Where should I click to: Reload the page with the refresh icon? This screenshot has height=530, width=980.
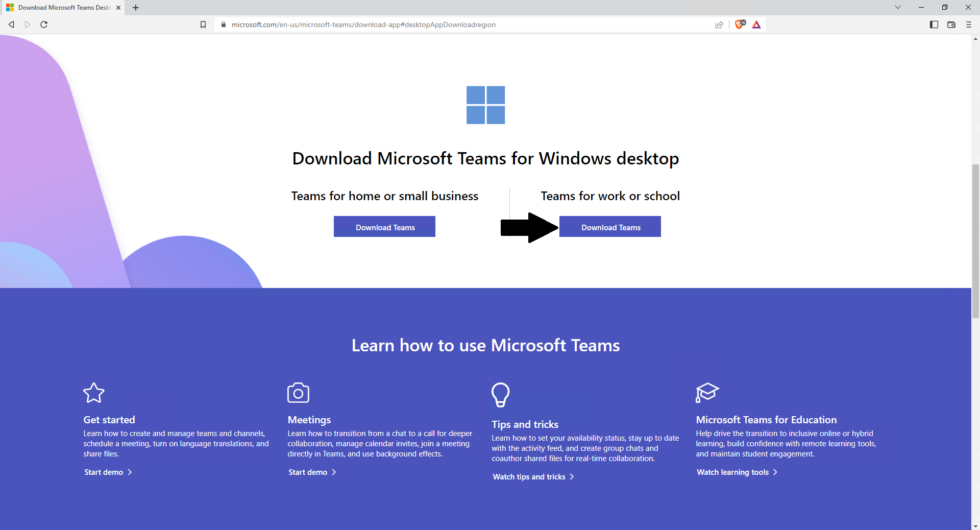44,25
